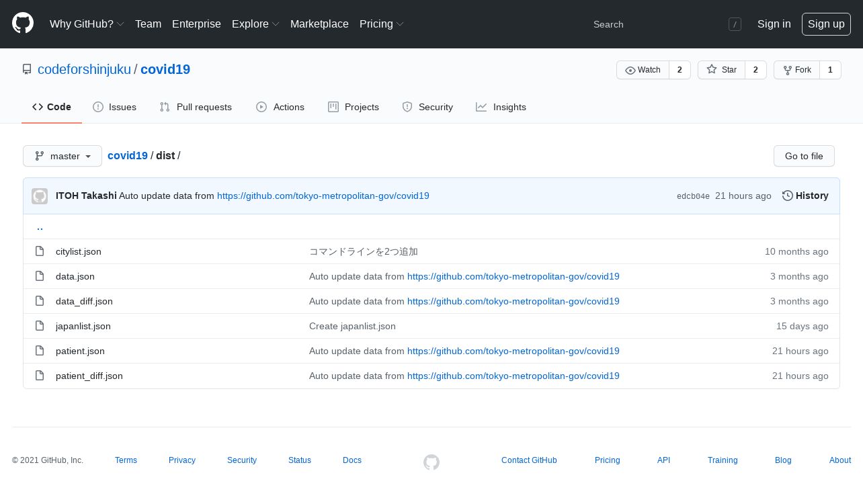Click the 'Create japanlist.json' commit message

point(352,326)
